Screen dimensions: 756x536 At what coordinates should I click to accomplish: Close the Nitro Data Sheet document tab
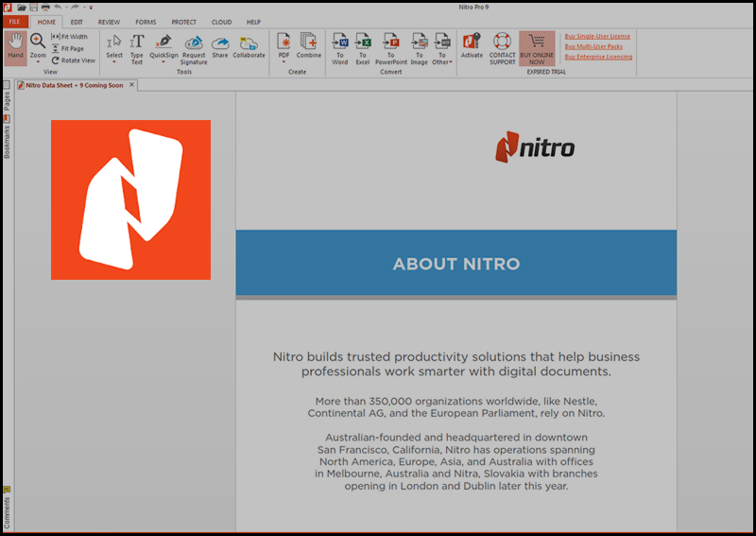tap(132, 85)
